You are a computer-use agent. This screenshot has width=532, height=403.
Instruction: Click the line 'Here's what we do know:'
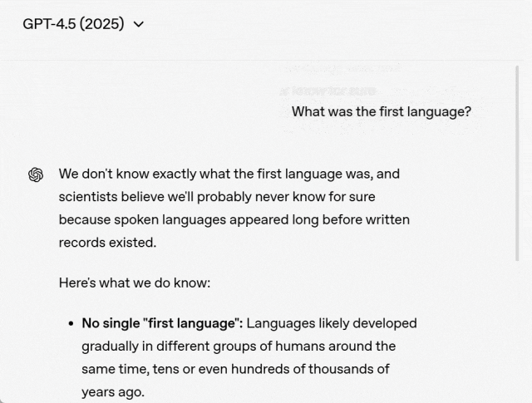pos(134,283)
